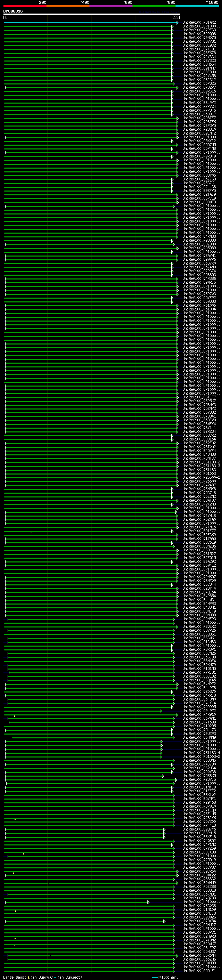
Task: Click the UniRef100_A7P3F5 label
Action: (x=199, y=110)
